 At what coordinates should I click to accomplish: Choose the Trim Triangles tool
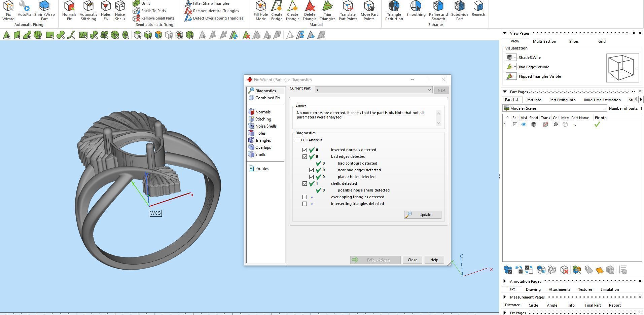pyautogui.click(x=327, y=10)
